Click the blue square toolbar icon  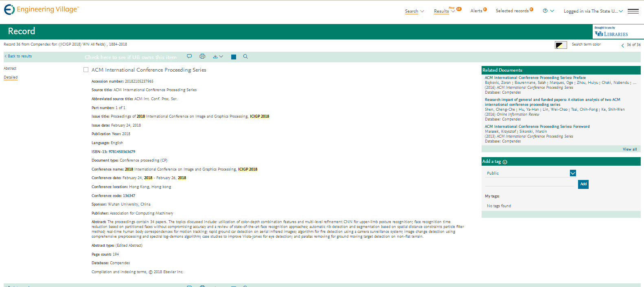(234, 57)
